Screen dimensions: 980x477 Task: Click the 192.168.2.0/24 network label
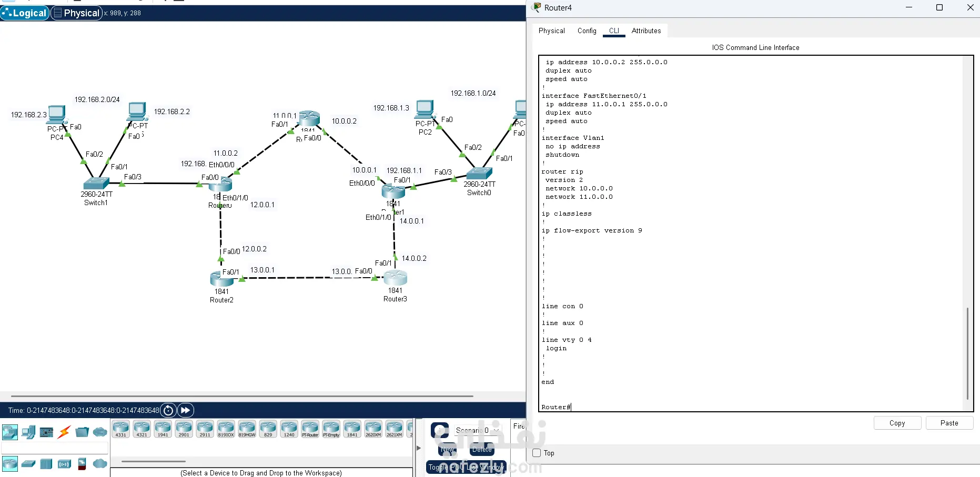coord(97,99)
